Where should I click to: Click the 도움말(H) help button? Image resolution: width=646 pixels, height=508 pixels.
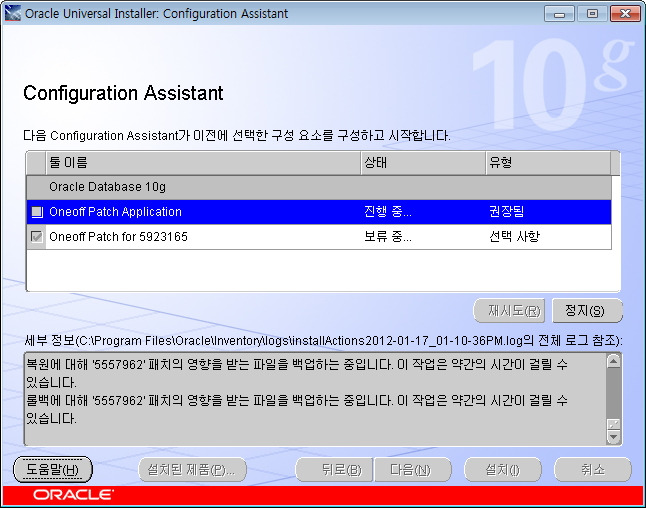(x=53, y=469)
